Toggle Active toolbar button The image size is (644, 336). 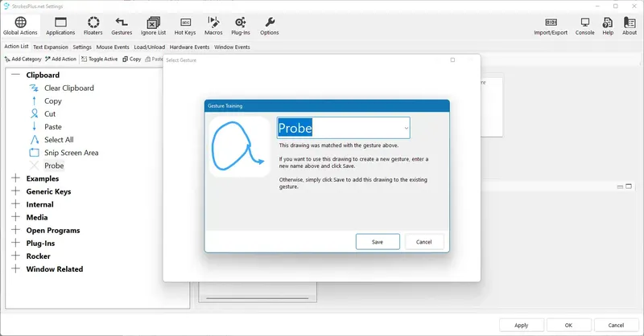point(99,59)
